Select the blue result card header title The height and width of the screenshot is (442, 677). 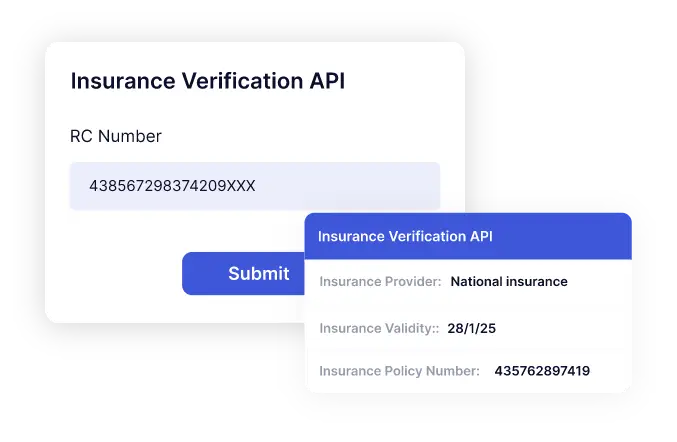(405, 237)
